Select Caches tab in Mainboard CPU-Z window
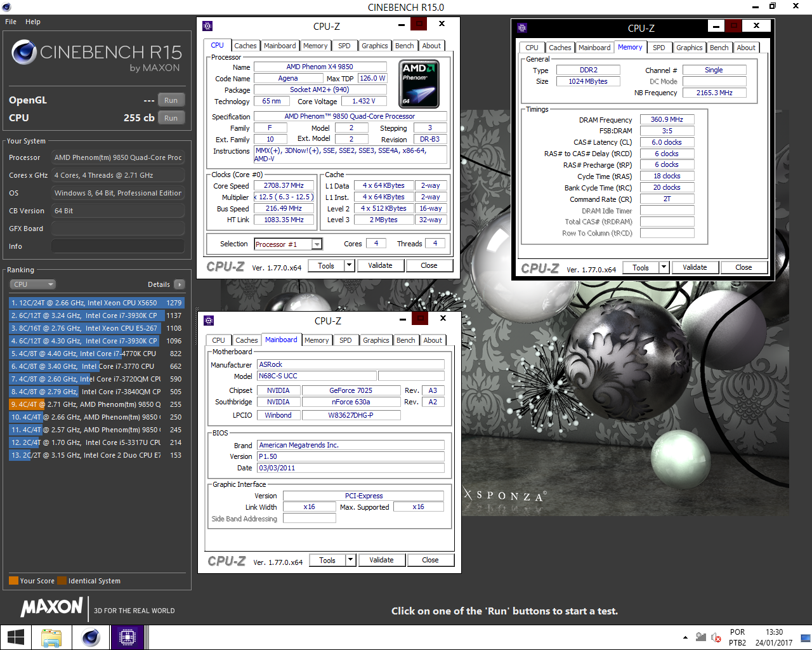 click(247, 340)
